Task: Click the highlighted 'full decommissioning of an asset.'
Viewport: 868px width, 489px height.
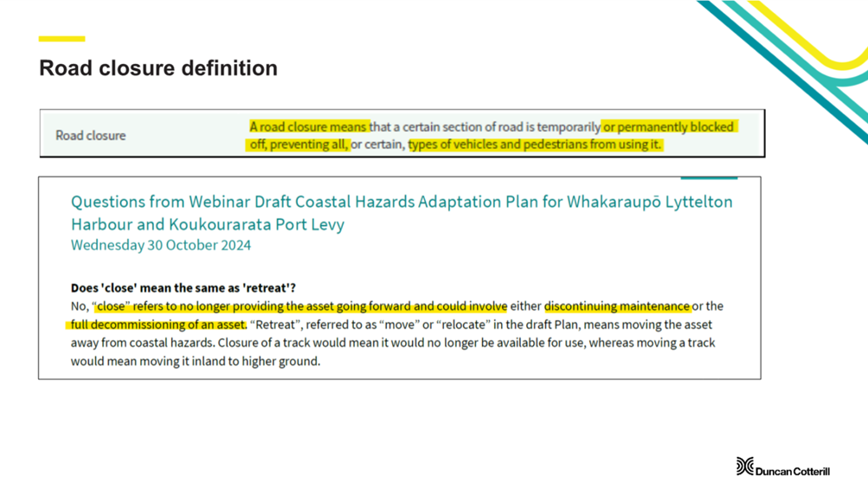Action: 158,325
